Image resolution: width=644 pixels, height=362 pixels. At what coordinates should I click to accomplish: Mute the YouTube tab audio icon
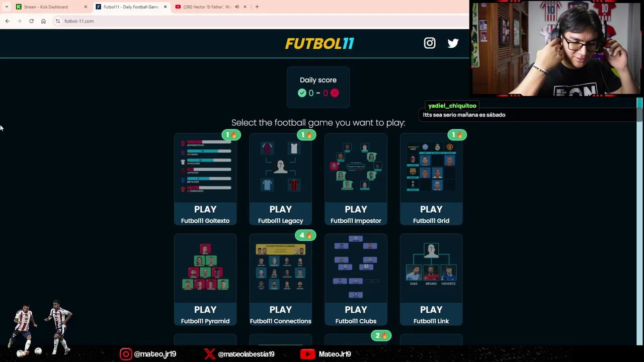[x=236, y=7]
